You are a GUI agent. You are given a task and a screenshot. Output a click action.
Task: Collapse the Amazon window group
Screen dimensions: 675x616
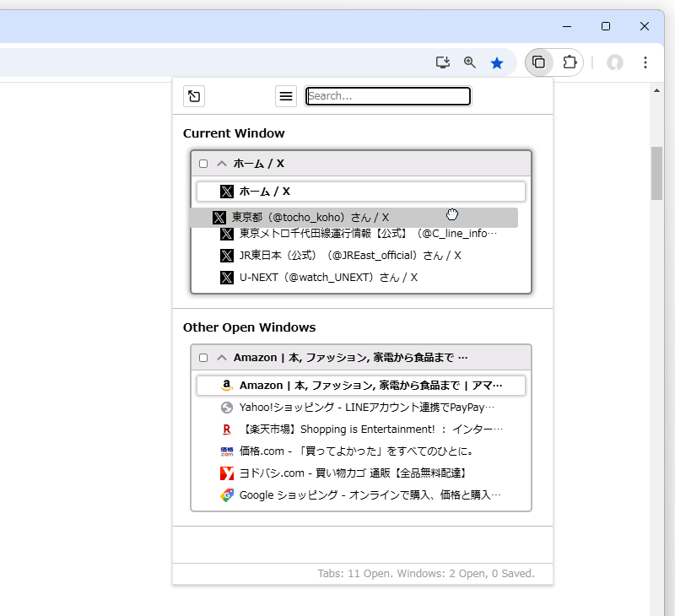pos(222,358)
